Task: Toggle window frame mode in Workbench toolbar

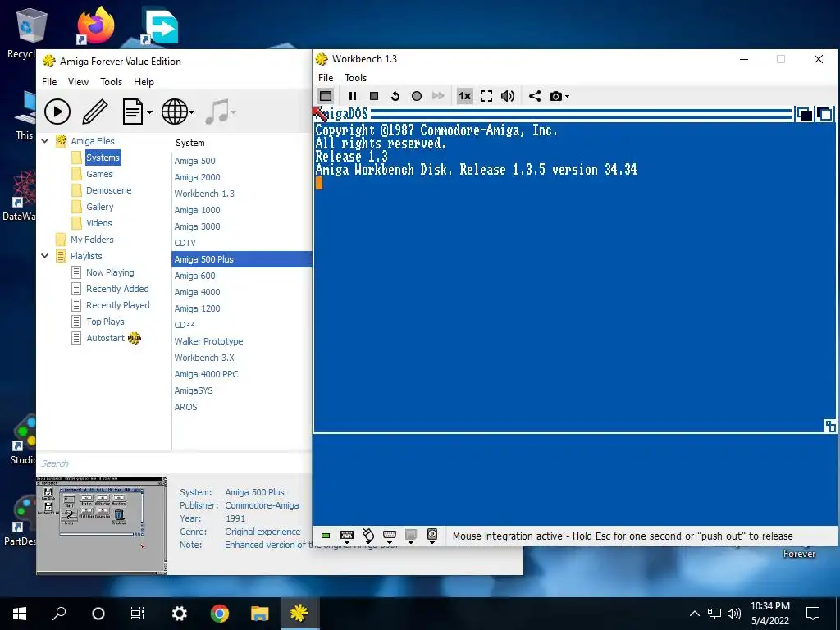Action: coord(326,96)
